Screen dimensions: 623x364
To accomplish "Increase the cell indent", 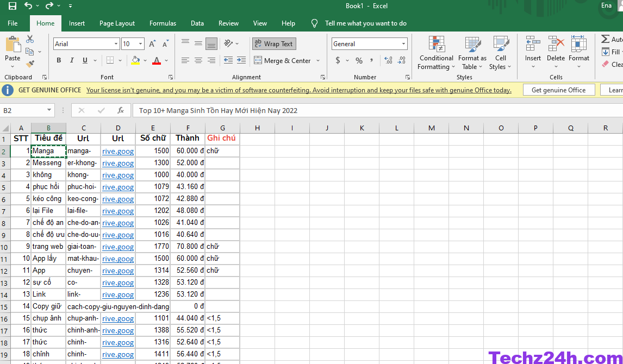I will click(241, 60).
